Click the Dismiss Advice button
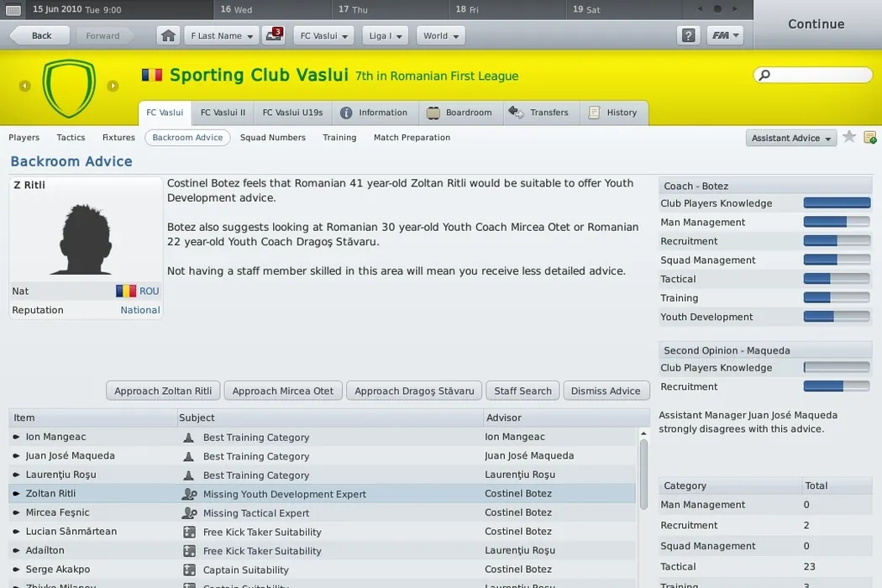882x588 pixels. click(606, 391)
